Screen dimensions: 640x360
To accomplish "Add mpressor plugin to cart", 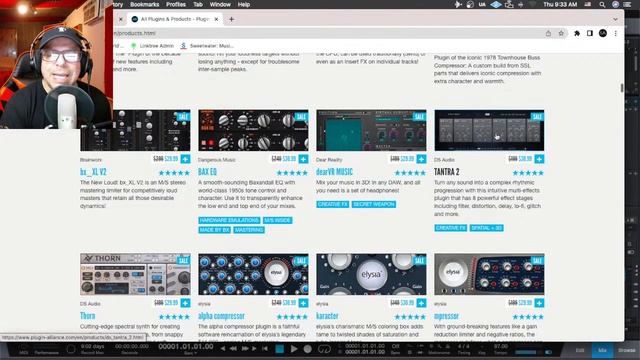I will [x=539, y=303].
